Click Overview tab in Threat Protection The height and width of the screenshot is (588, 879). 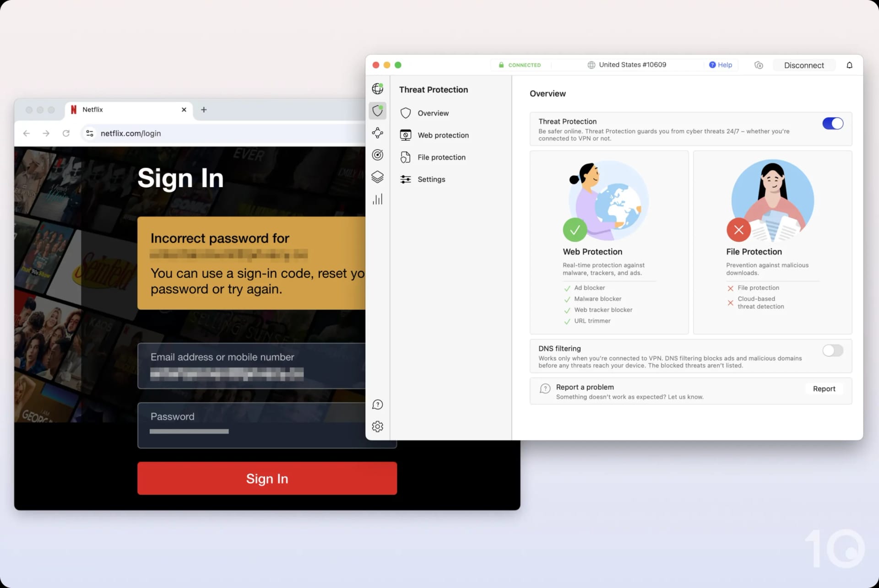433,113
